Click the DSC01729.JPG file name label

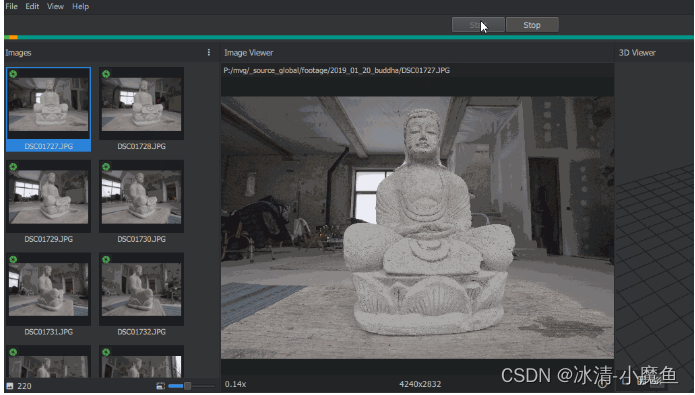click(48, 239)
